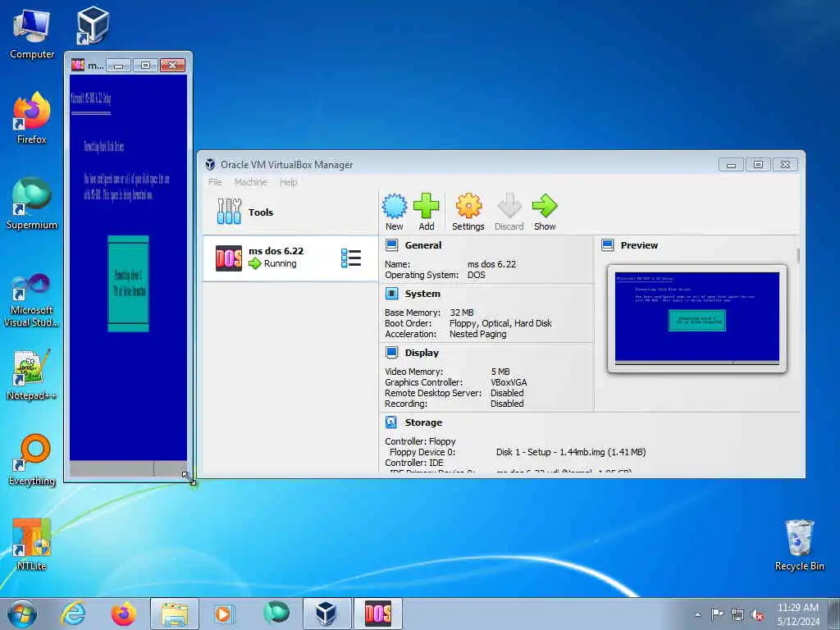Open the media player taskbar icon

click(223, 614)
